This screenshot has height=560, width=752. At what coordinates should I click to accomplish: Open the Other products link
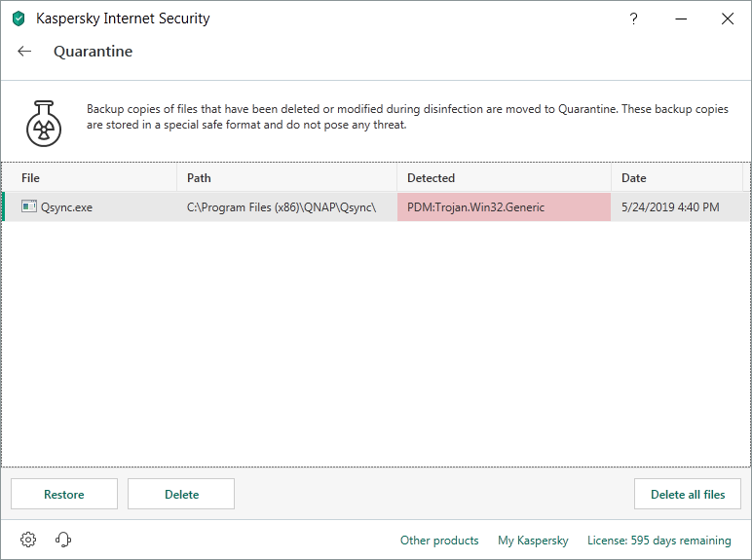439,541
